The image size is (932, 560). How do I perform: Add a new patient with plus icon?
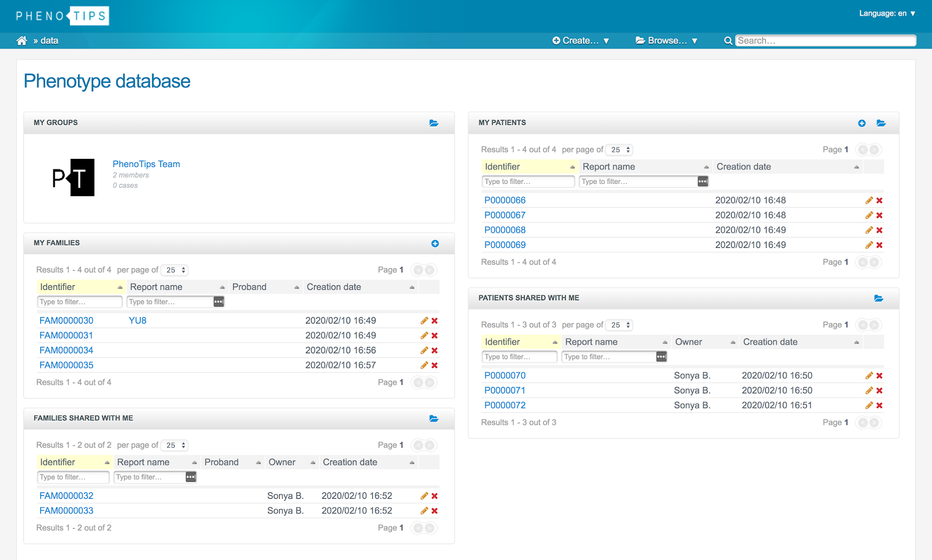tap(862, 123)
